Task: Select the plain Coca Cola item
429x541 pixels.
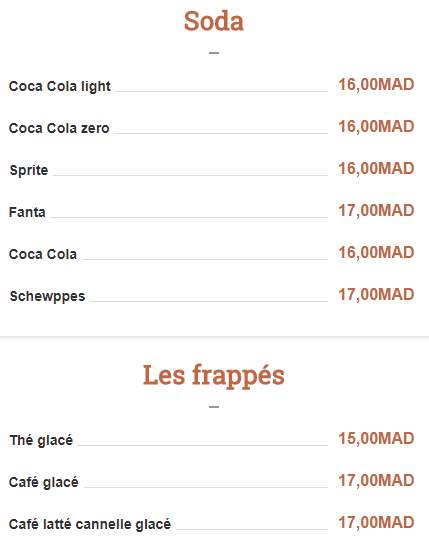Action: click(x=43, y=254)
